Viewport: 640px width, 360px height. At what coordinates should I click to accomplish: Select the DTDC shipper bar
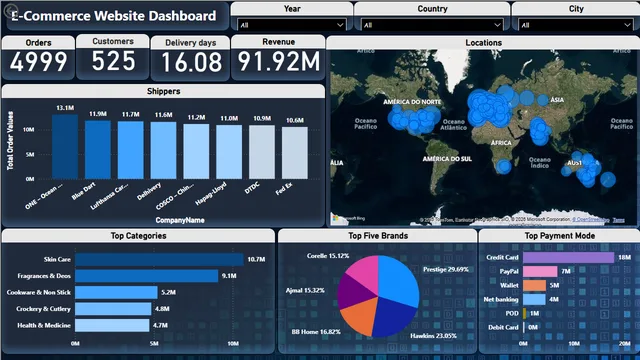pos(262,152)
